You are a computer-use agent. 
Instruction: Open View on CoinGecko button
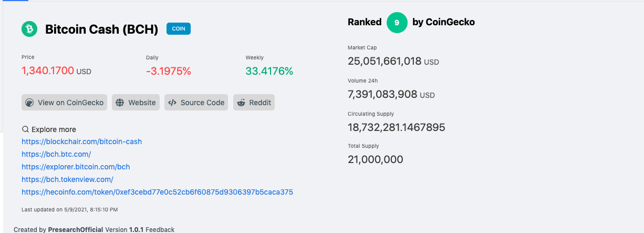65,103
